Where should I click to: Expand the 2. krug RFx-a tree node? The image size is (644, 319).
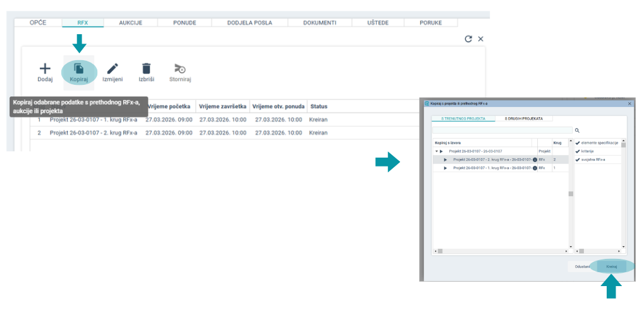(x=446, y=159)
